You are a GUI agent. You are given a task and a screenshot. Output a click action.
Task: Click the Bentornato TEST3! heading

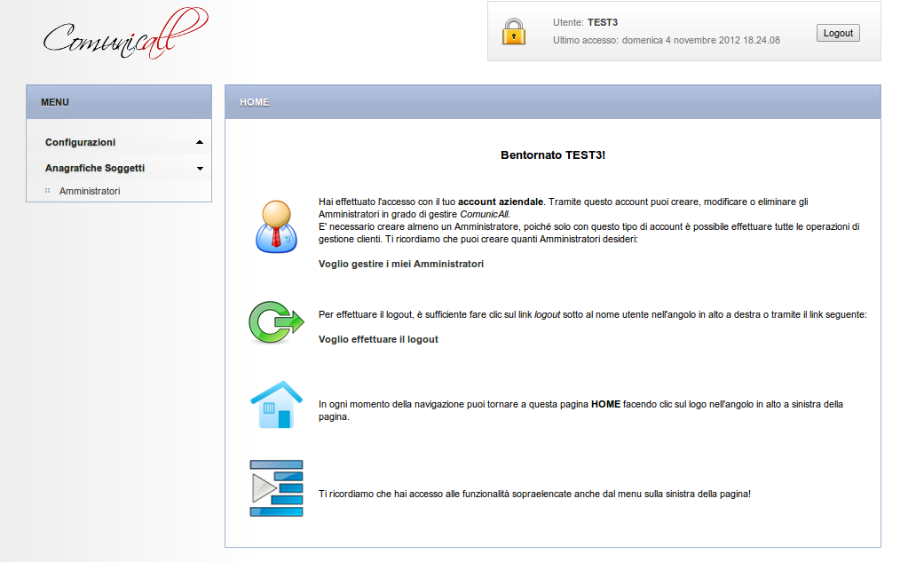coord(553,155)
